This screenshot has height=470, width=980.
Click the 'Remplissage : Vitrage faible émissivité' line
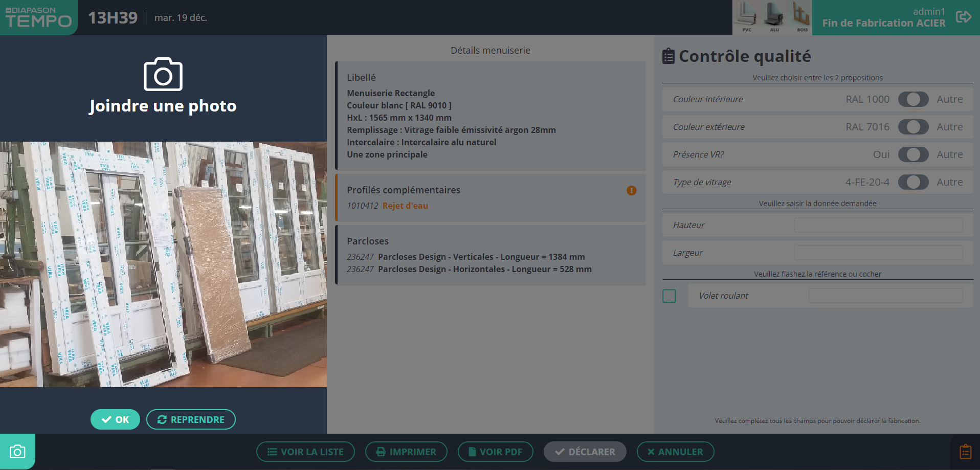tap(451, 130)
